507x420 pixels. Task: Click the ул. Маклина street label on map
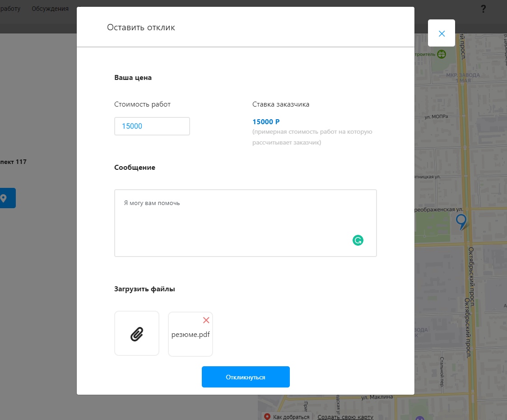tap(377, 397)
